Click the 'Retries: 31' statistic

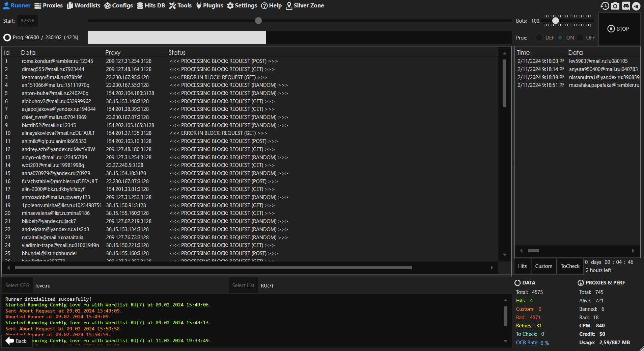[529, 326]
